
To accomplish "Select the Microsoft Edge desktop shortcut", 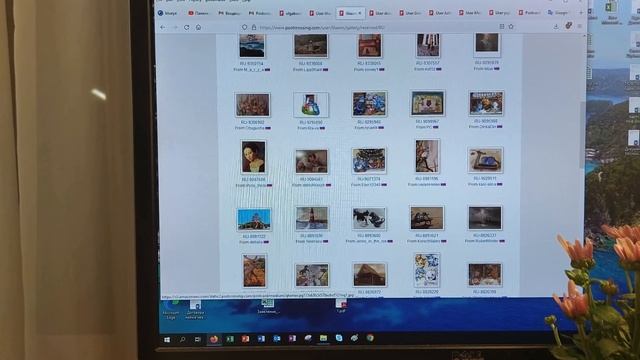I will (171, 310).
